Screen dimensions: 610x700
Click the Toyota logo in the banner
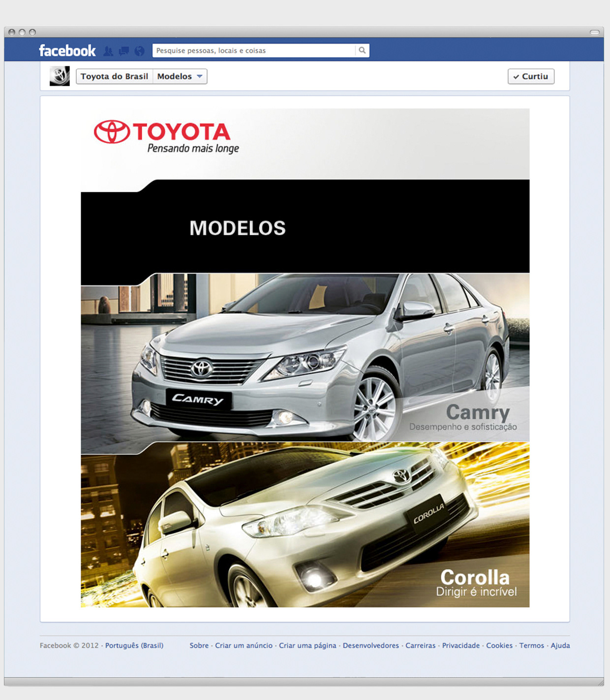(x=162, y=132)
